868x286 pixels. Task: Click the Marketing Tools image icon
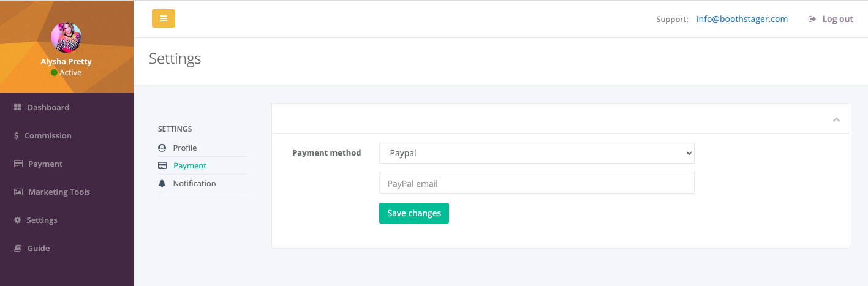coord(18,192)
